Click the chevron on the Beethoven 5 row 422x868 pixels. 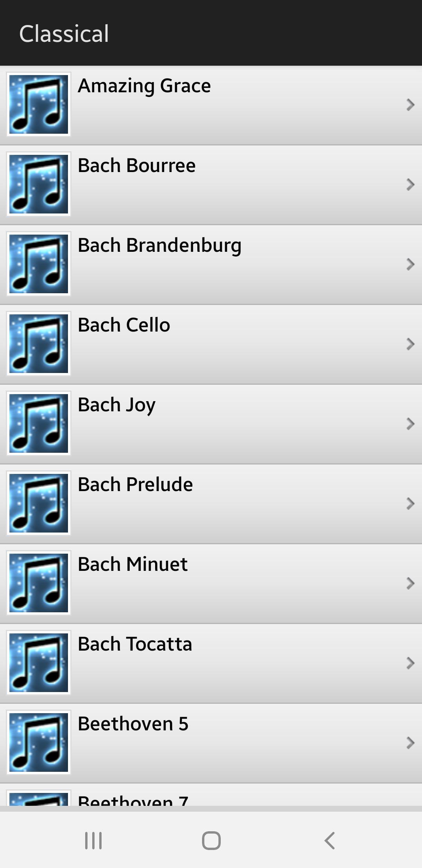(x=410, y=743)
